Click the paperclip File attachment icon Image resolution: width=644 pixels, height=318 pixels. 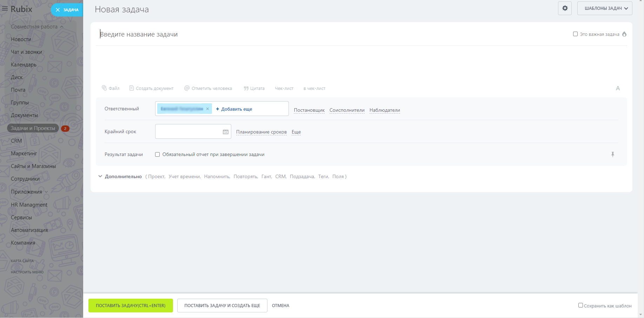point(104,88)
